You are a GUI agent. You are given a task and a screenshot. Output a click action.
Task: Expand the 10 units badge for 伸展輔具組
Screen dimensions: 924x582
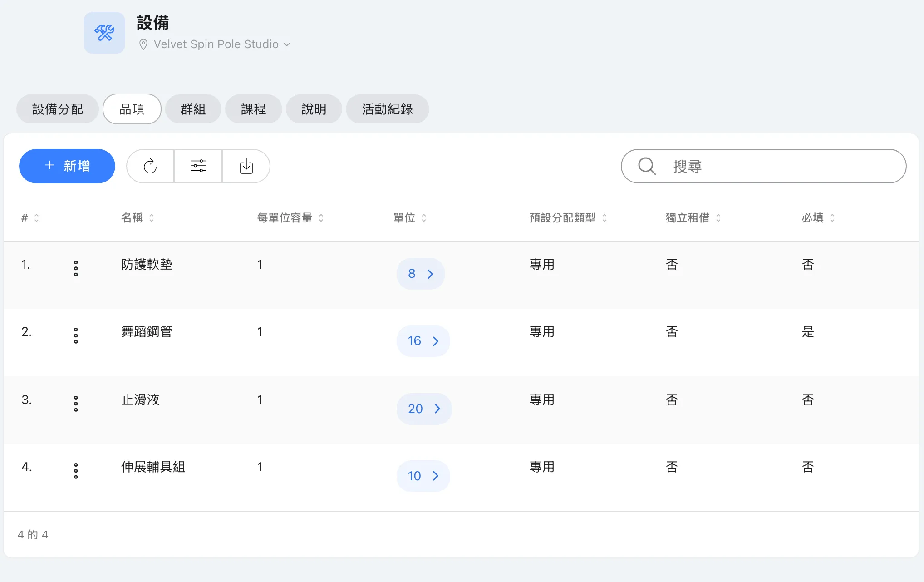click(423, 476)
